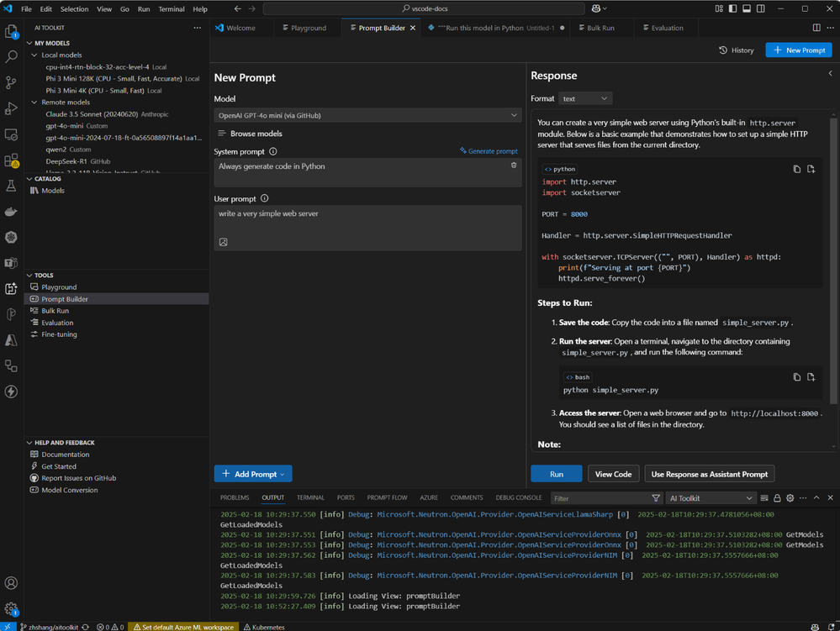Select Fine-tuning in the Tools list
Screen dimensions: 840x631
click(60, 334)
